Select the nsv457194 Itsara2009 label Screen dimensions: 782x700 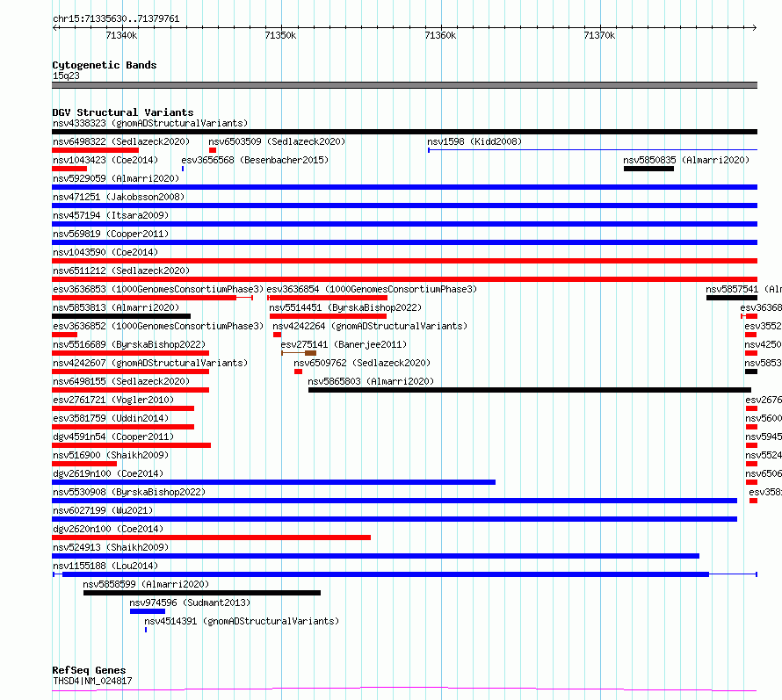pos(111,215)
